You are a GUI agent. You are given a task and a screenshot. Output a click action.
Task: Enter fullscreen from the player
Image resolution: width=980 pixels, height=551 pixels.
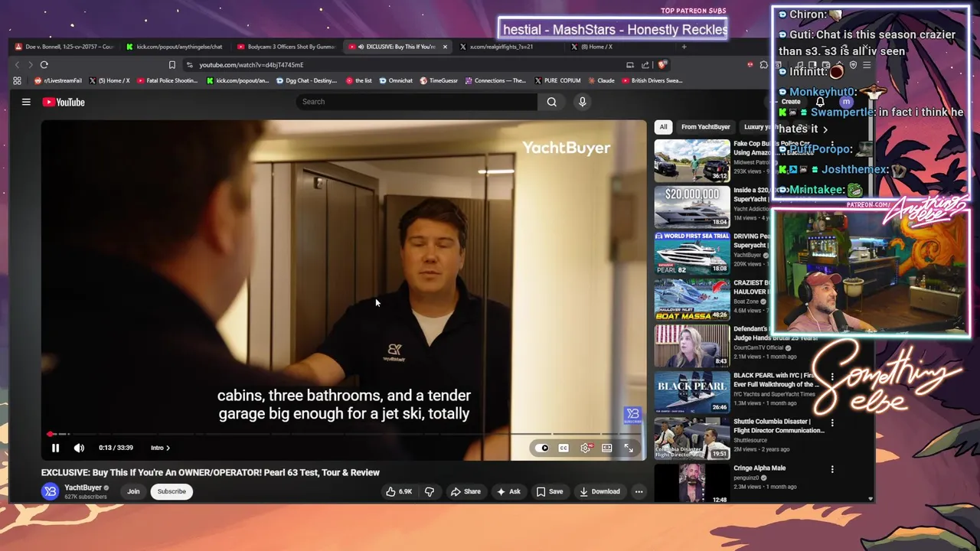click(629, 448)
